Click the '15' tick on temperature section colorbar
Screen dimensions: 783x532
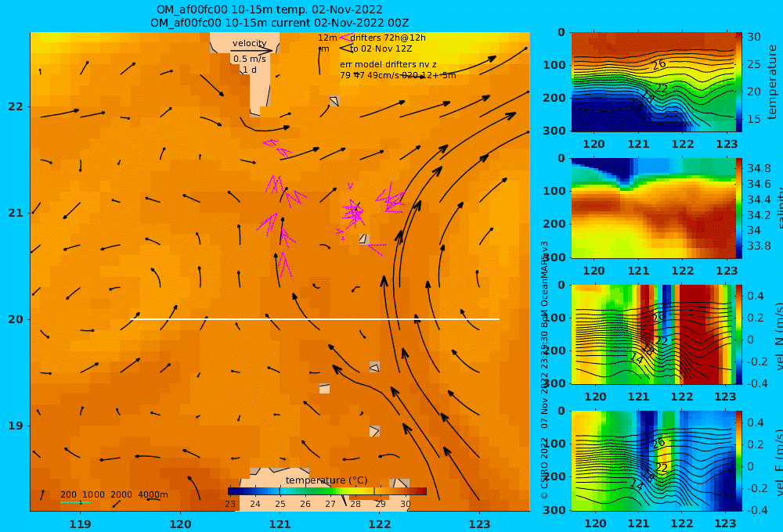(x=754, y=119)
